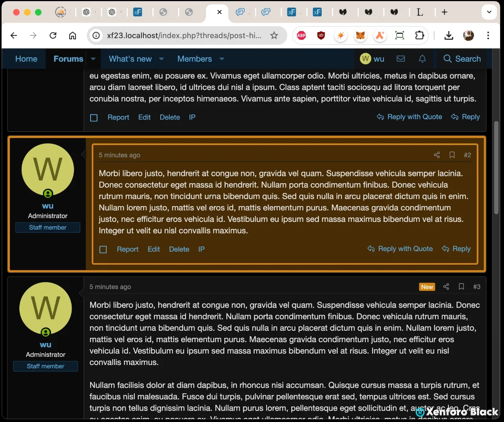The width and height of the screenshot is (504, 422).
Task: View site information icon in address bar
Action: pos(96,36)
